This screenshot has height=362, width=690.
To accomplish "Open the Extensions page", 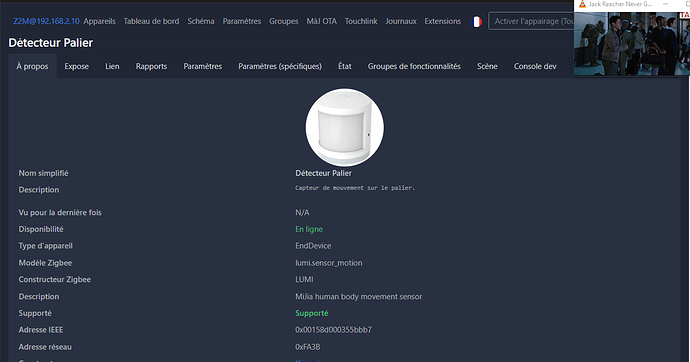I will tap(443, 21).
